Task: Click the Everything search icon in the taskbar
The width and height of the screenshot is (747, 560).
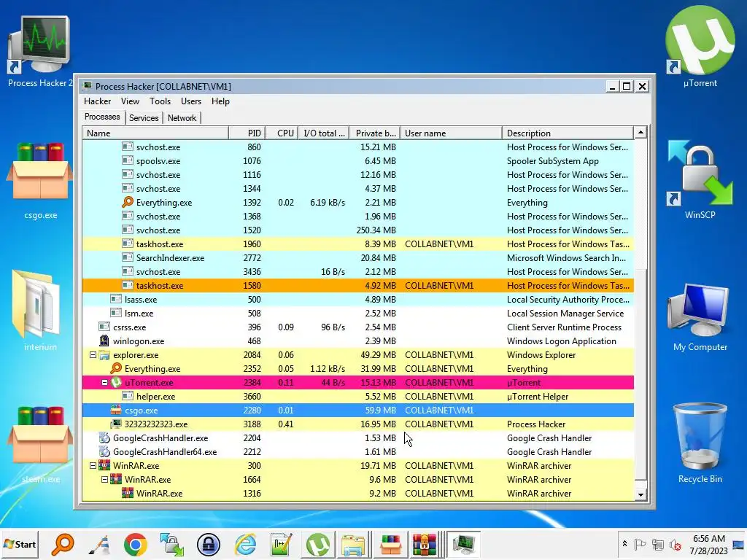Action: (x=63, y=544)
